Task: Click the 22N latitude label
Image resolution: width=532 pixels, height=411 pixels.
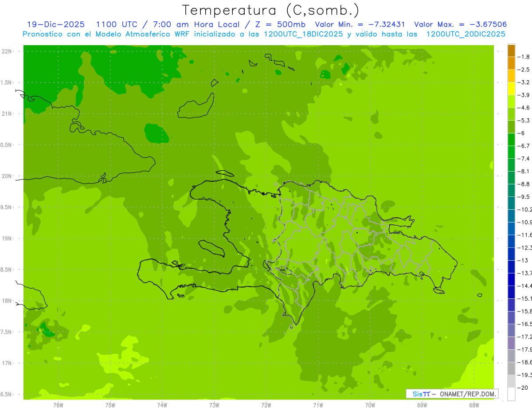Action: [x=7, y=51]
